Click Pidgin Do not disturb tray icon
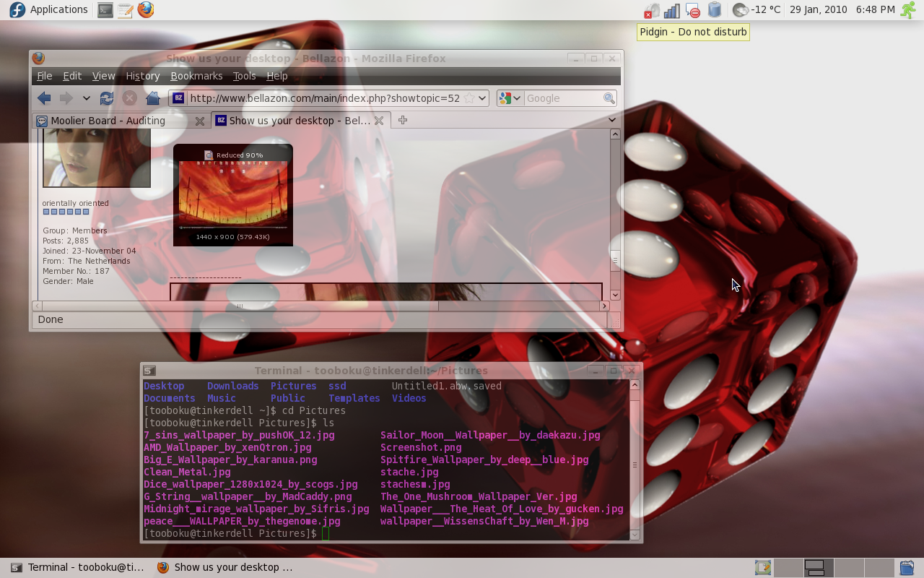The image size is (924, 578). [x=693, y=10]
